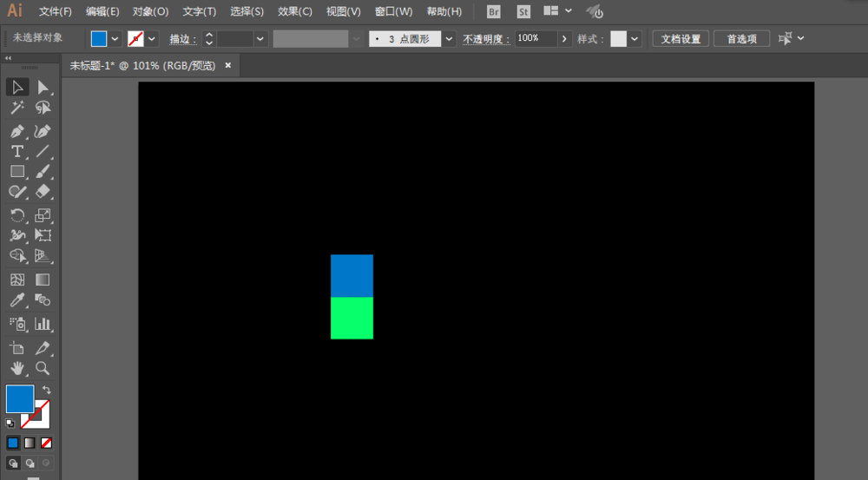Select the Line Segment tool
Image resolution: width=868 pixels, height=480 pixels.
43,152
